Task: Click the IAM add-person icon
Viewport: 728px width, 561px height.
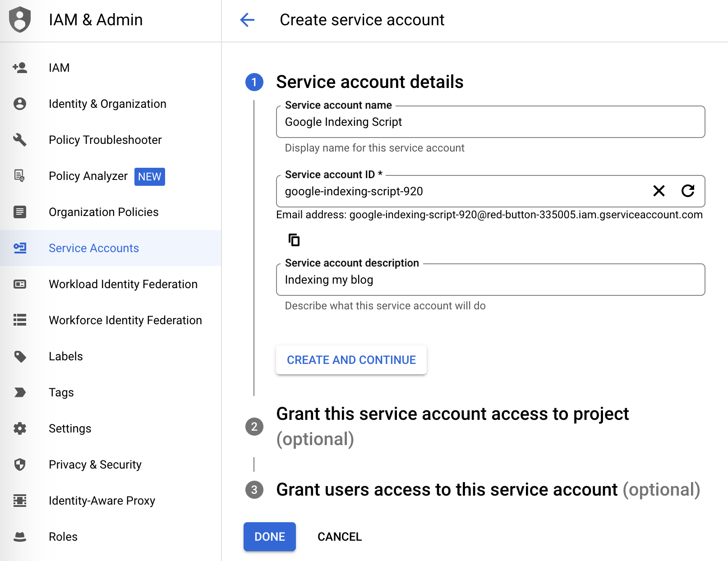Action: click(x=20, y=68)
